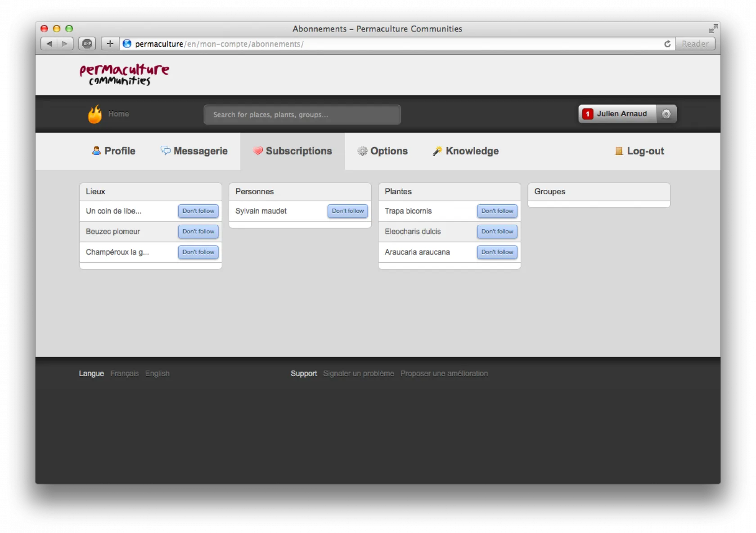Click the Permaculture Communities logo
The height and width of the screenshot is (533, 756).
[124, 75]
